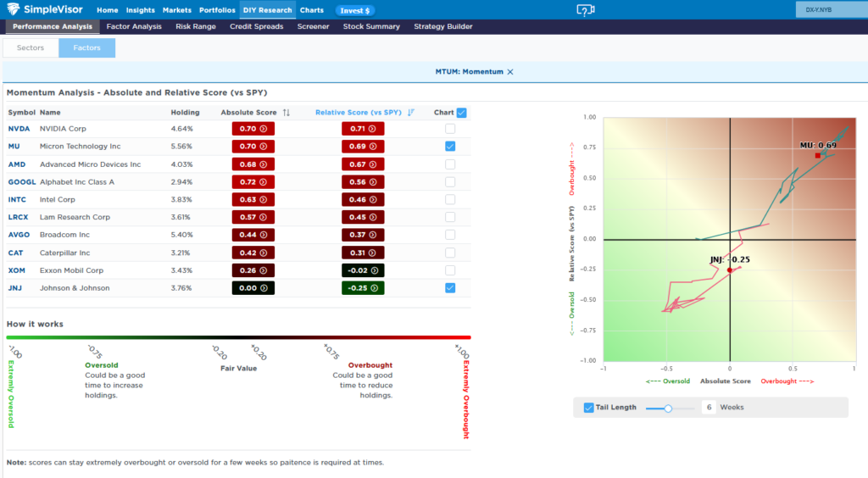Open GOOGL relative score 0.56 badge
Viewport: 868px width, 478px height.
pos(363,182)
